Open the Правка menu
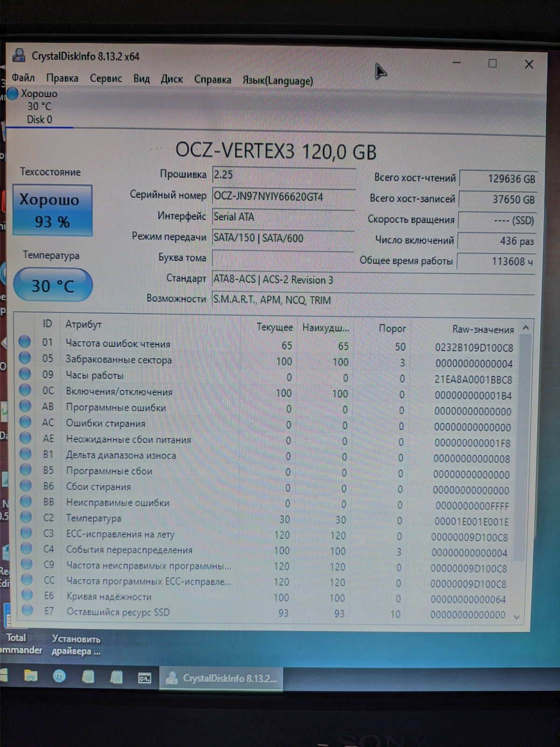Image resolution: width=560 pixels, height=747 pixels. click(x=62, y=78)
